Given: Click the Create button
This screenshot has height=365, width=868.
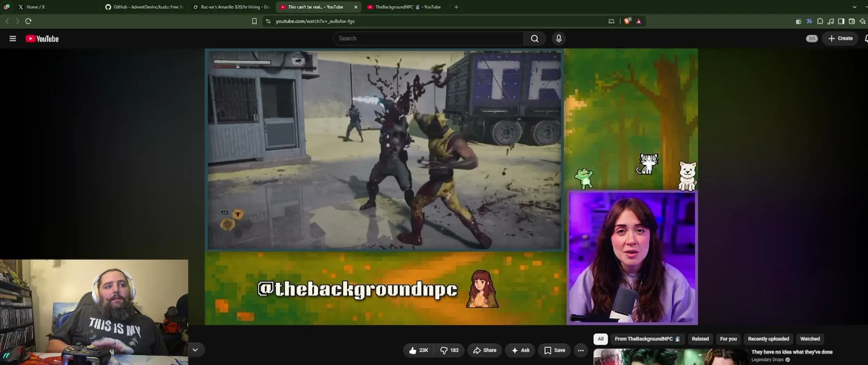Looking at the screenshot, I should 841,39.
